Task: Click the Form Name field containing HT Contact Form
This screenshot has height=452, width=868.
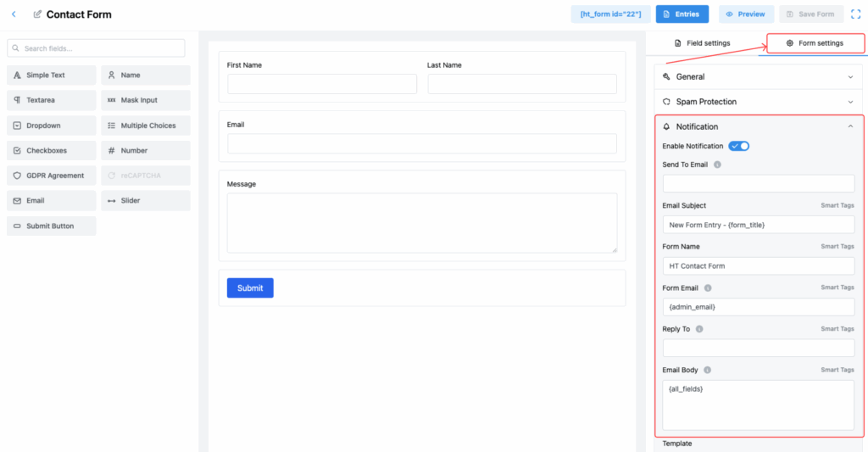Action: pos(759,266)
